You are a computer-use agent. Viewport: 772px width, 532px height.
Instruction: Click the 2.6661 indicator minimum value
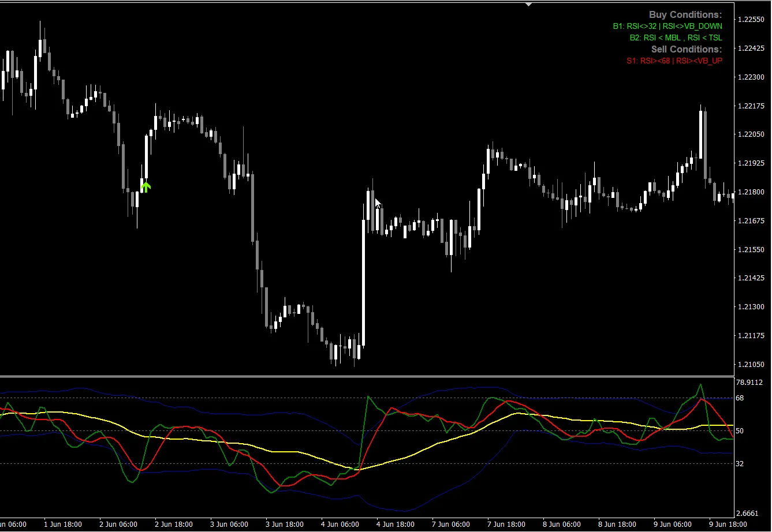click(748, 514)
